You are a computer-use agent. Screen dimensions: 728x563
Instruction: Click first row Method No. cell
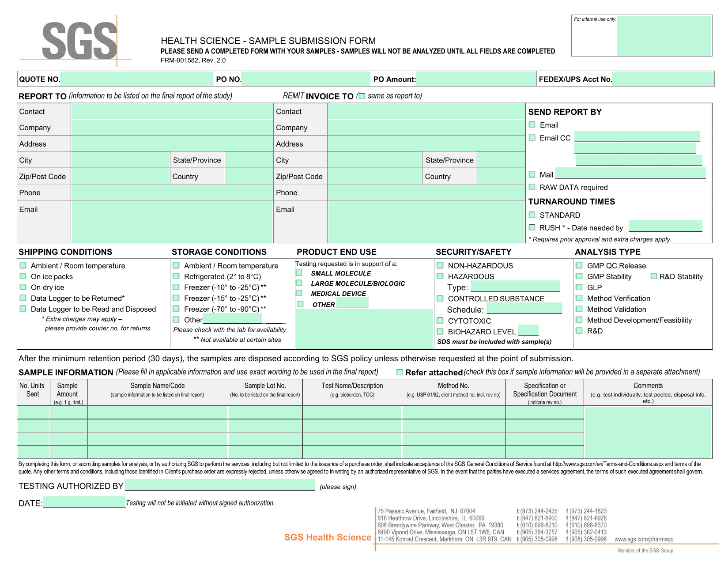click(x=453, y=412)
